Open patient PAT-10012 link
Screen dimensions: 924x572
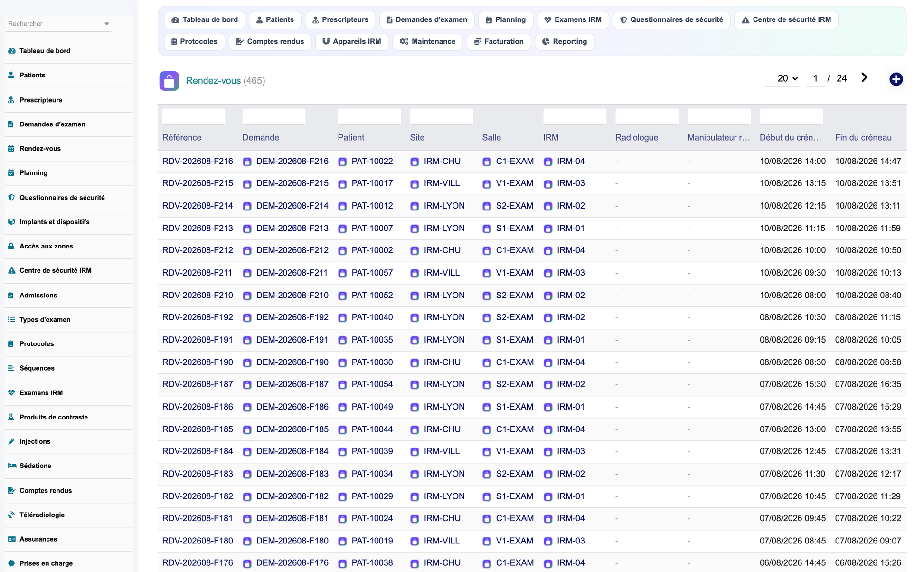(372, 206)
